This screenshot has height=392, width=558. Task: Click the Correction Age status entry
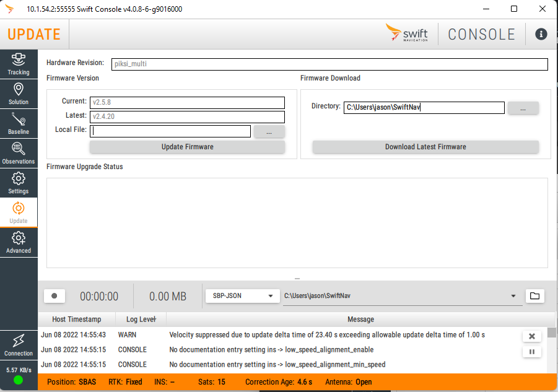point(279,382)
